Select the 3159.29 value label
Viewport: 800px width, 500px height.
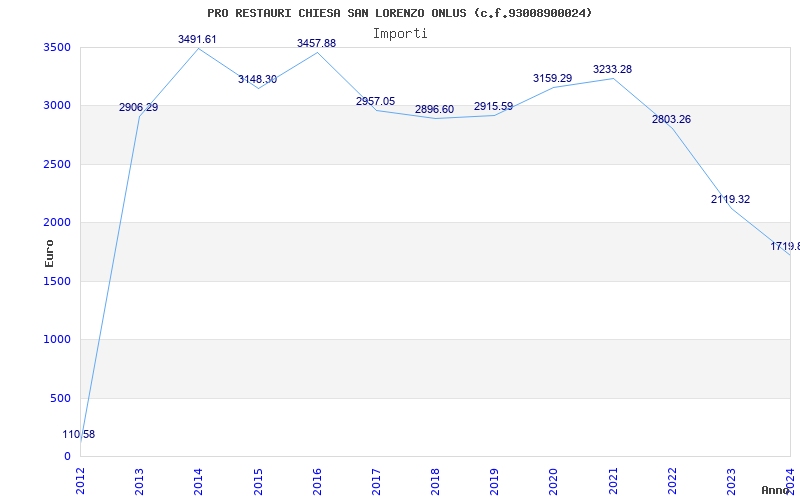(553, 79)
